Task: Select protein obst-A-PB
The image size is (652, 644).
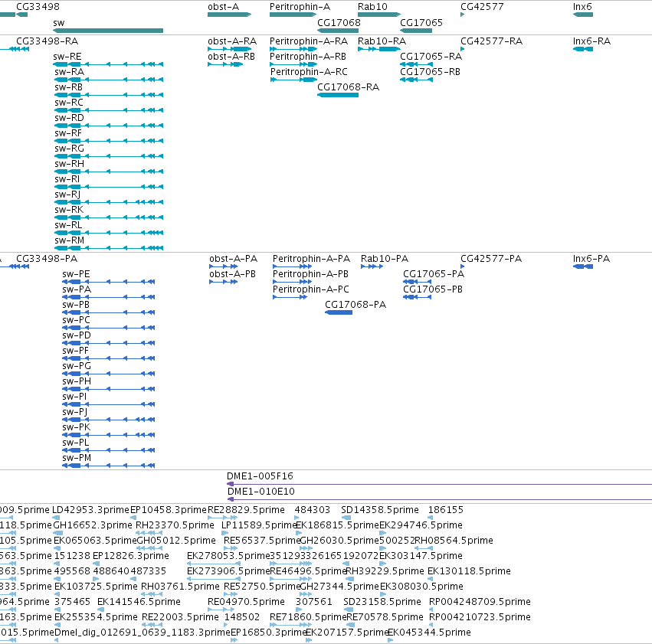Action: [x=223, y=282]
